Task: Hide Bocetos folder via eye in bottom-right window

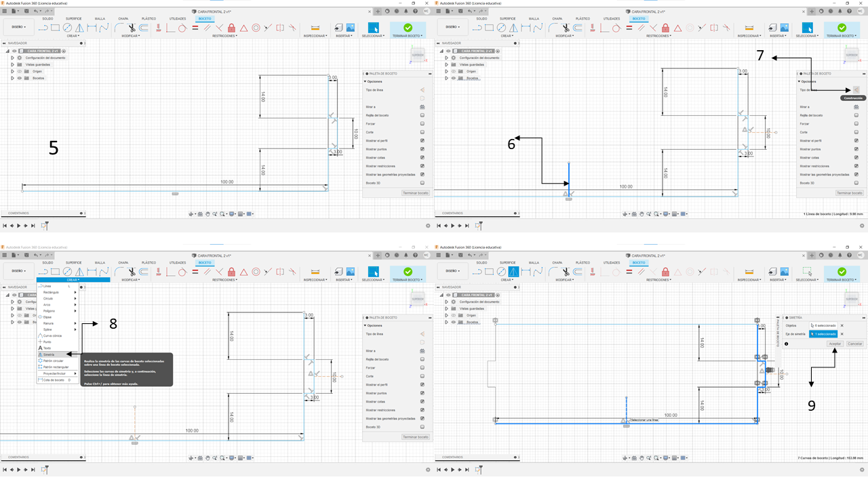Action: click(453, 322)
